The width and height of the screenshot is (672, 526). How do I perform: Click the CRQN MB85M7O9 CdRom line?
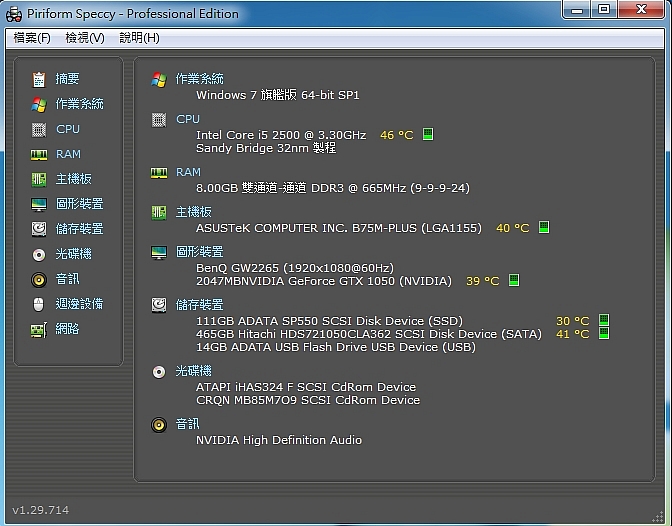pyautogui.click(x=308, y=400)
